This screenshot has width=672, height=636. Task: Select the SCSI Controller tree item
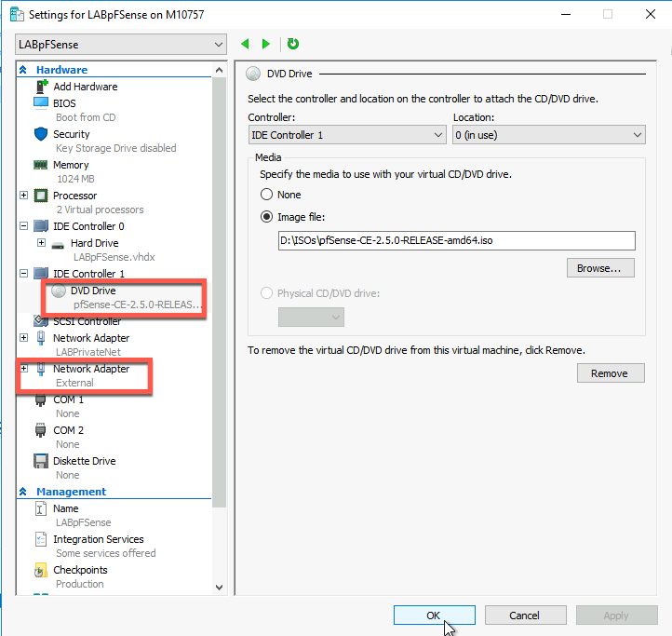tap(87, 321)
